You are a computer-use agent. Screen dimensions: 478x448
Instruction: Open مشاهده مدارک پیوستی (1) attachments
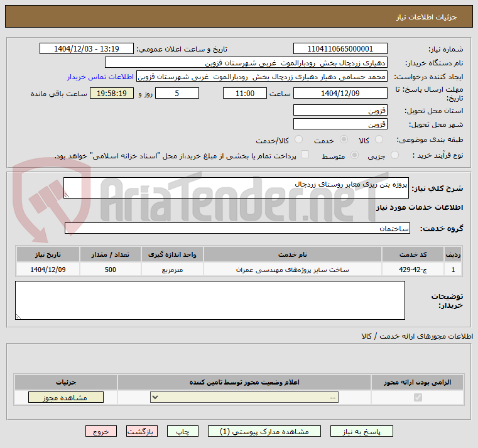(264, 432)
